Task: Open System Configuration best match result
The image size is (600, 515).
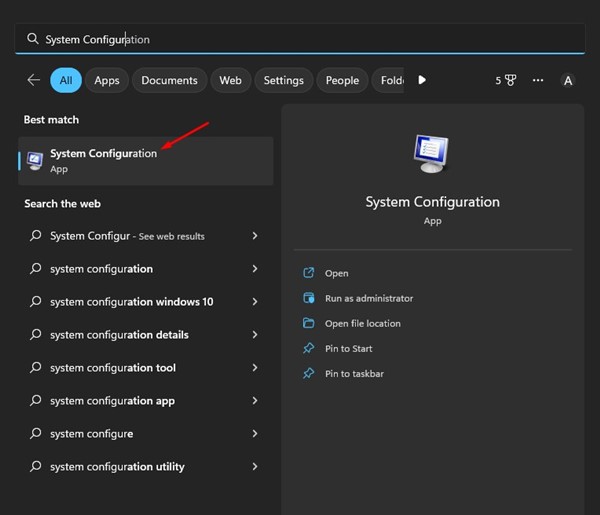Action: point(103,160)
